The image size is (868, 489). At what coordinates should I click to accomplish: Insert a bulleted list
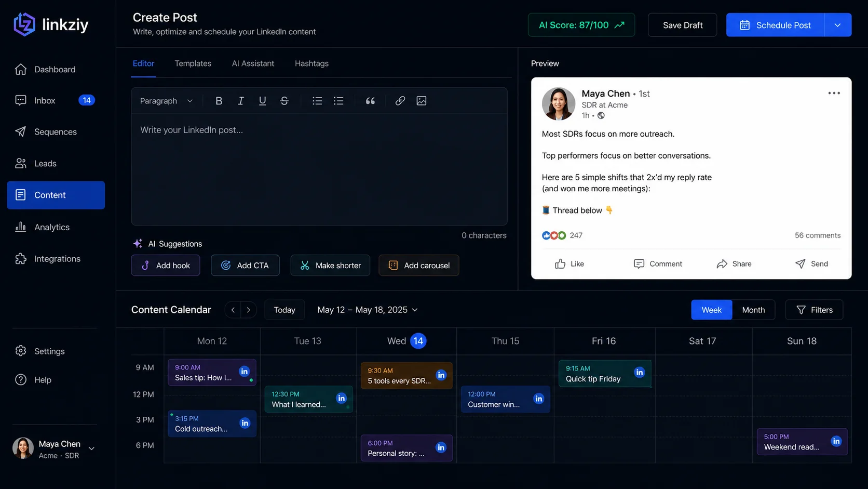click(317, 101)
